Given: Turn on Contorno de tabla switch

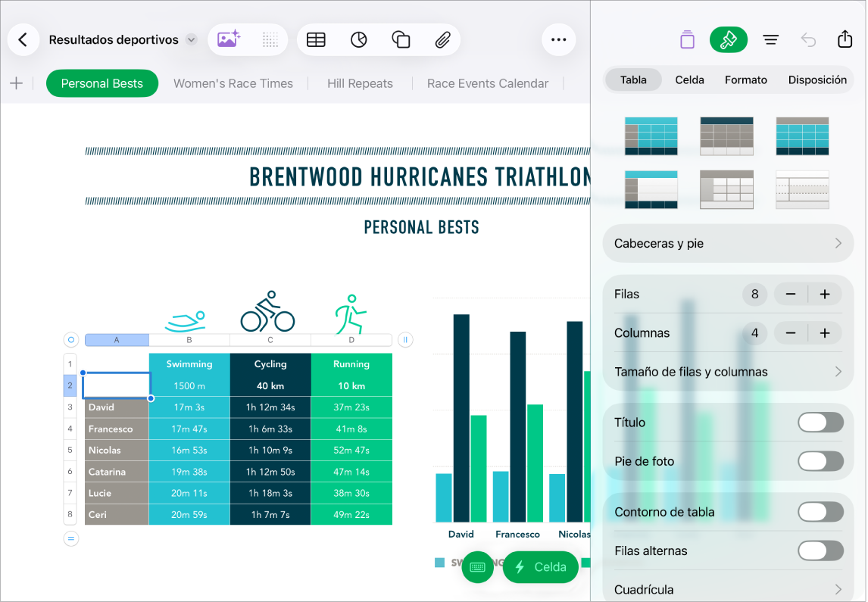Looking at the screenshot, I should tap(820, 513).
